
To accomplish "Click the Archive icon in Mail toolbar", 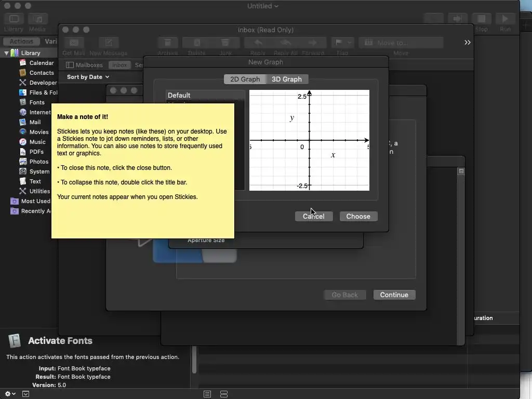I will (x=168, y=43).
